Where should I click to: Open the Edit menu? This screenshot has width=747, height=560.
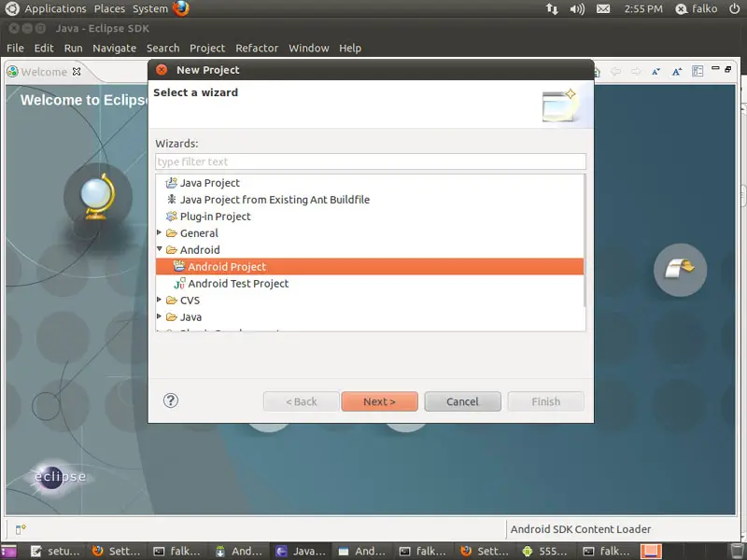coord(44,49)
